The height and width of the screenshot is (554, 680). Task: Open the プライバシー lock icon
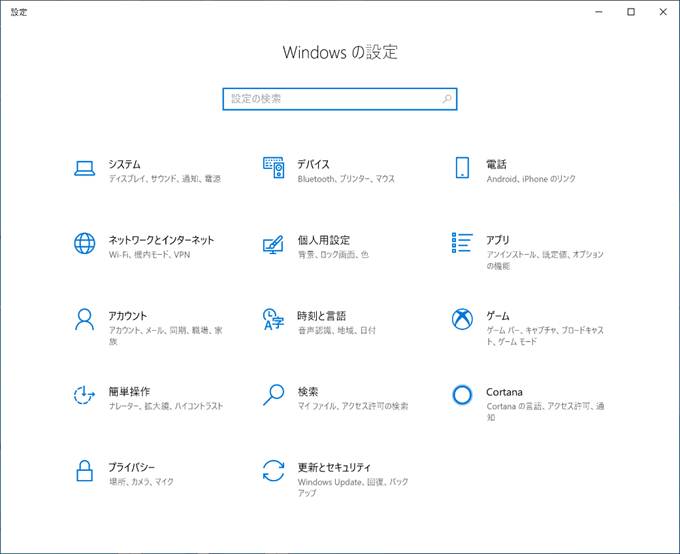84,471
